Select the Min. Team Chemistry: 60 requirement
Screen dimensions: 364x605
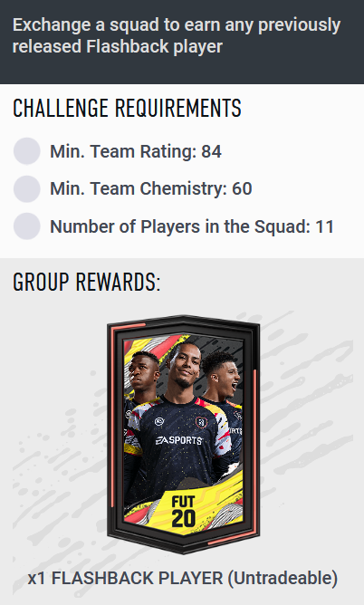pyautogui.click(x=151, y=188)
